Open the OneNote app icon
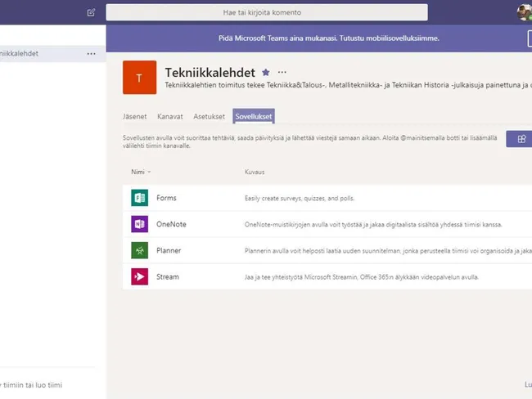The width and height of the screenshot is (532, 399). click(x=139, y=224)
